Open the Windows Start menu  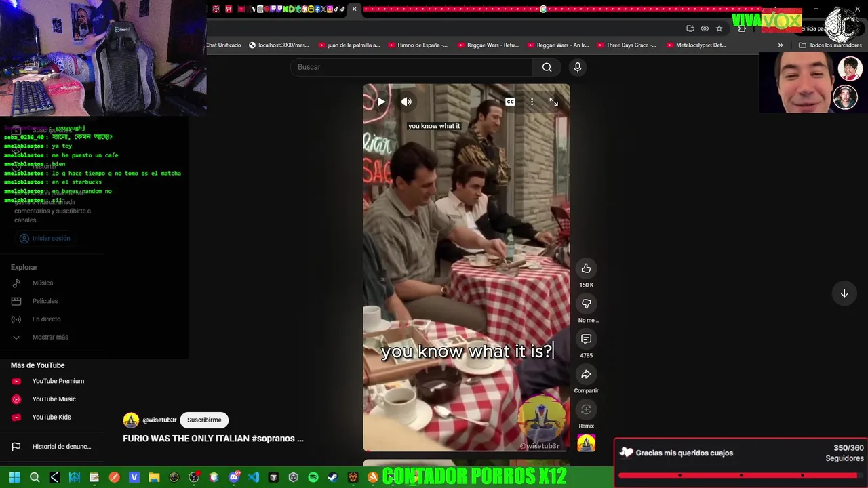click(14, 477)
